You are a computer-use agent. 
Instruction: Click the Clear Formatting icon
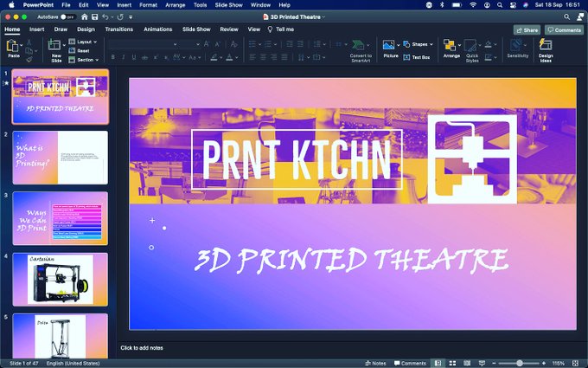(233, 44)
